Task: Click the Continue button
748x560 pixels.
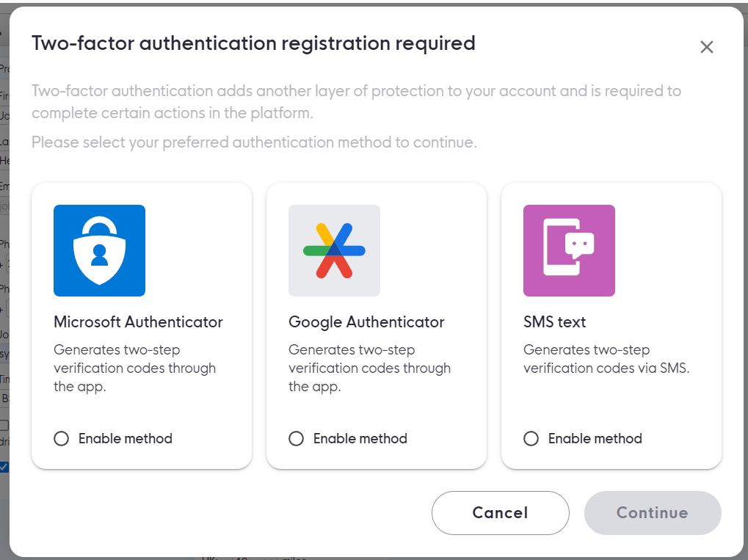Action: point(653,513)
